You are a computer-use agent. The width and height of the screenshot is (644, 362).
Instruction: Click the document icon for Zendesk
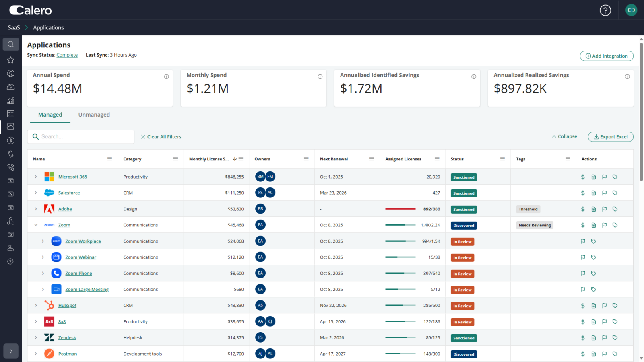tap(593, 337)
